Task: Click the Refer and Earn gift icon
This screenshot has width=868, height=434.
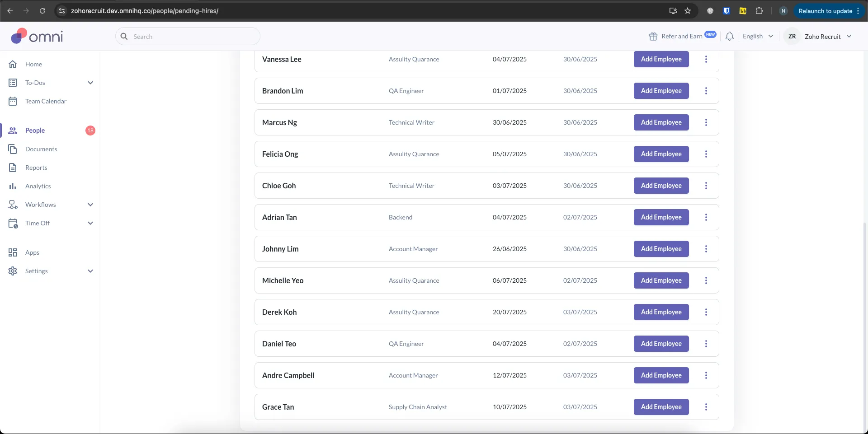Action: [653, 37]
